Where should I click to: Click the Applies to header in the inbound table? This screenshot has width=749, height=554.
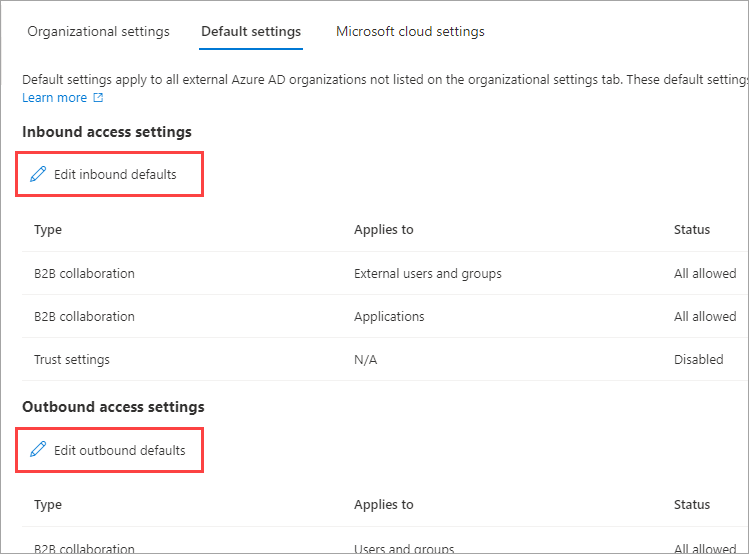383,229
